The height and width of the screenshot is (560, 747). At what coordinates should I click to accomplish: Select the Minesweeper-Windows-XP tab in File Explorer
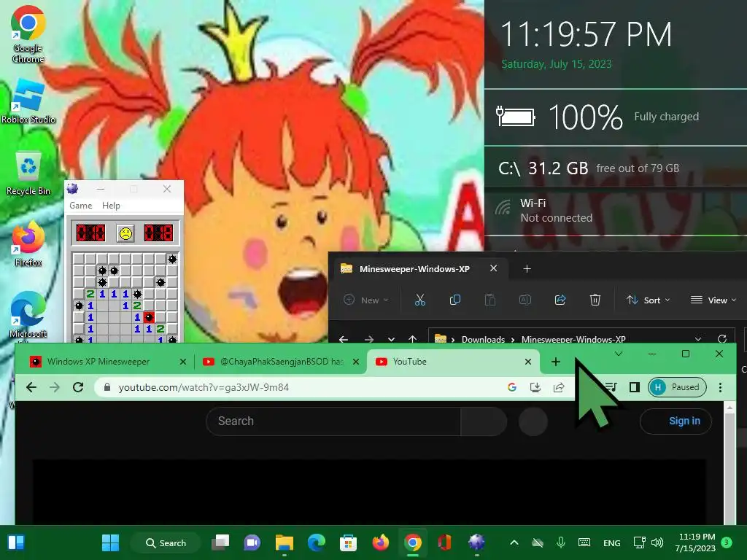pos(414,269)
